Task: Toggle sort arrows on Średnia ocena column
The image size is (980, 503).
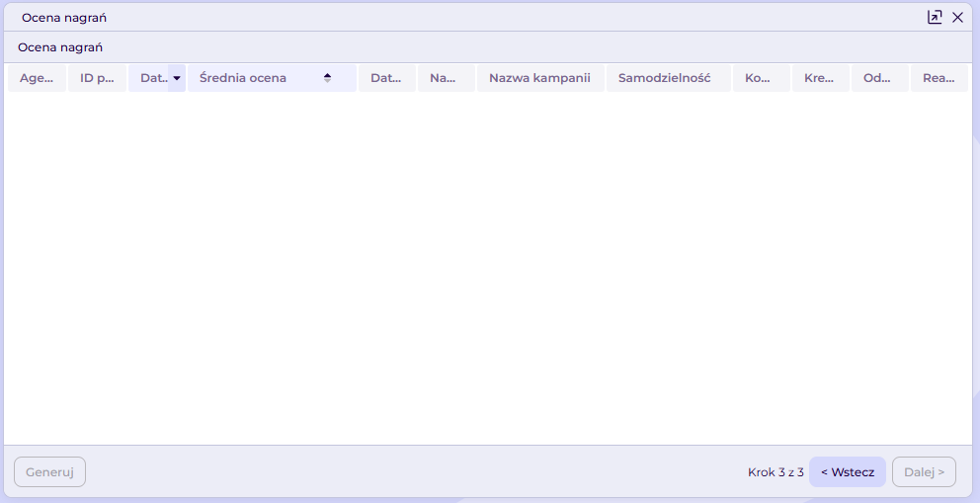Action: [327, 78]
